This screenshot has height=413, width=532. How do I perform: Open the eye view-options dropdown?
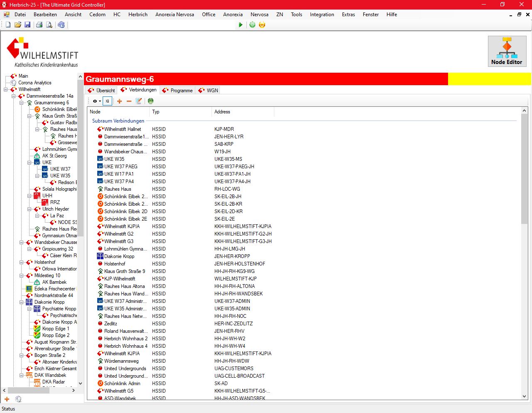click(x=97, y=101)
